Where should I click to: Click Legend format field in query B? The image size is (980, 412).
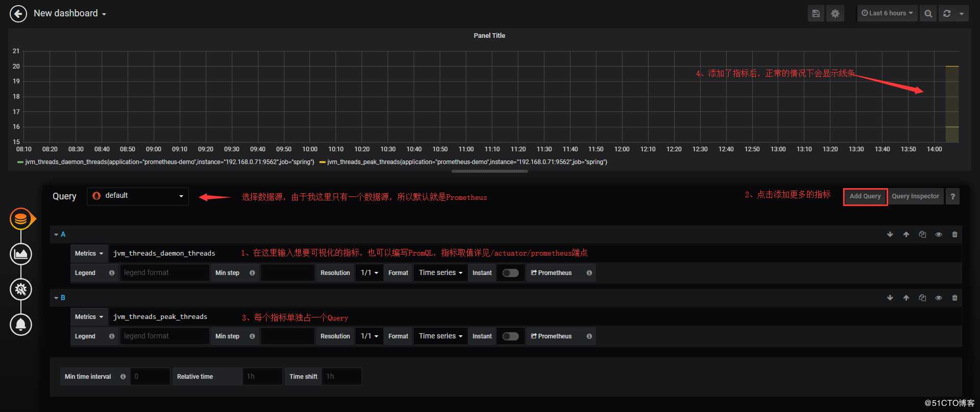click(x=164, y=336)
